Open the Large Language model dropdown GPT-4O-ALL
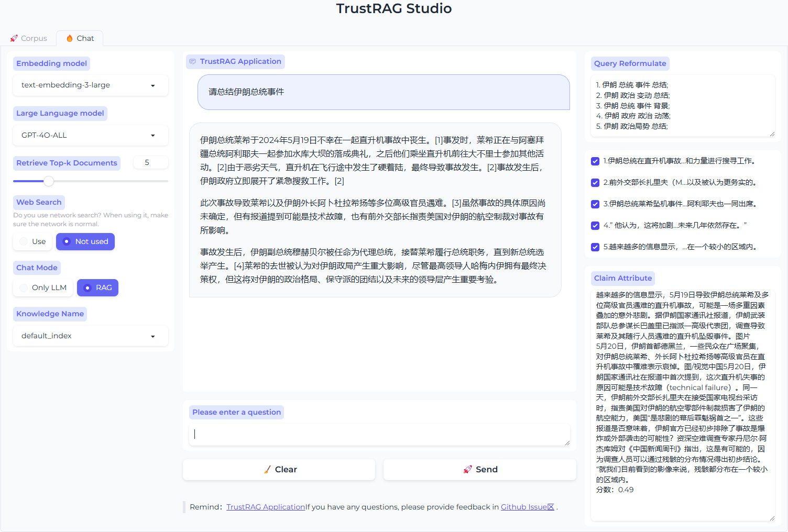The image size is (788, 532). 91,135
